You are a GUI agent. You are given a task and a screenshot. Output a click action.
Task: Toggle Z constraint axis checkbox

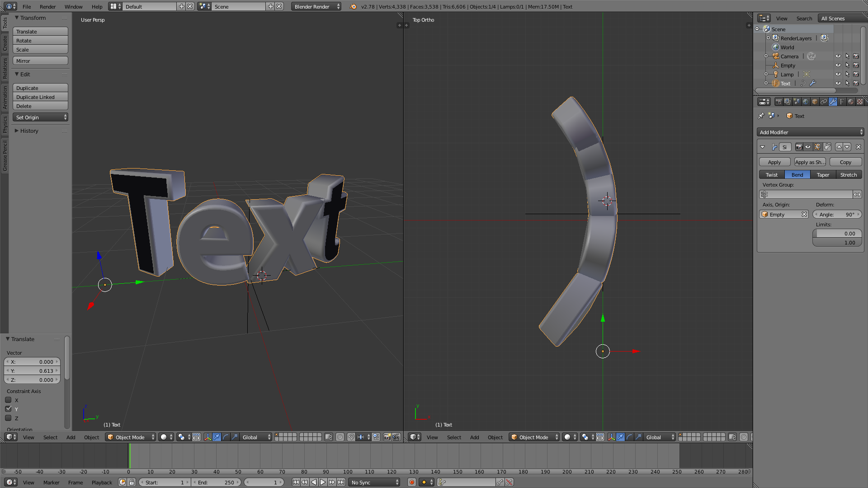click(8, 418)
